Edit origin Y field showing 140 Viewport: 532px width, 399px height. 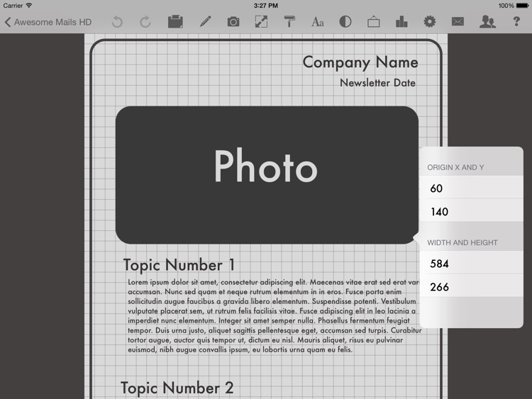[x=471, y=211]
